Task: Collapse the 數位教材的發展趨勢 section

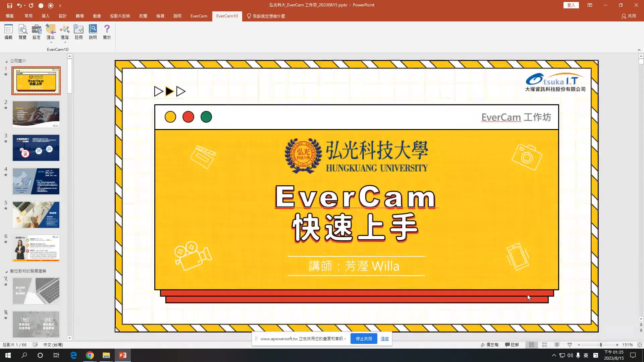Action: pos(6,271)
